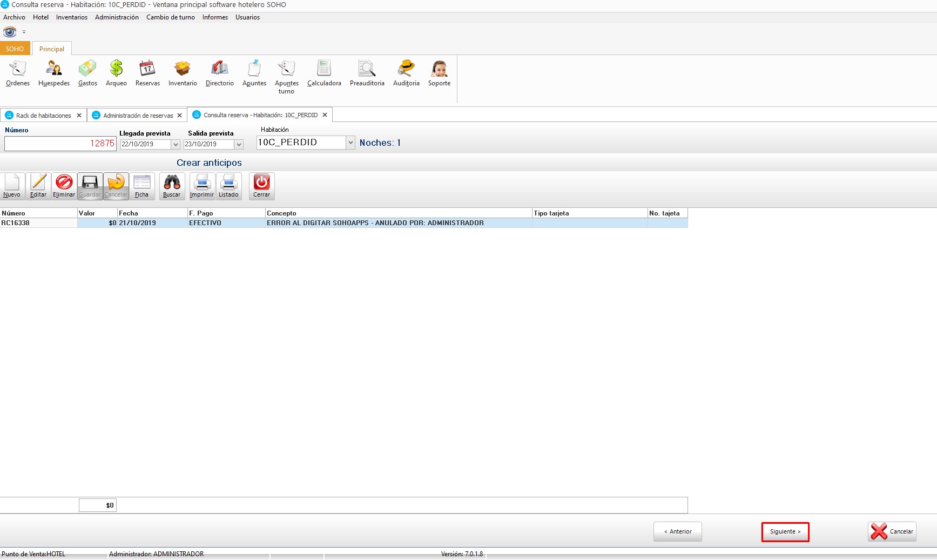This screenshot has height=560, width=937.
Task: Click the Anterior button
Action: pos(677,531)
